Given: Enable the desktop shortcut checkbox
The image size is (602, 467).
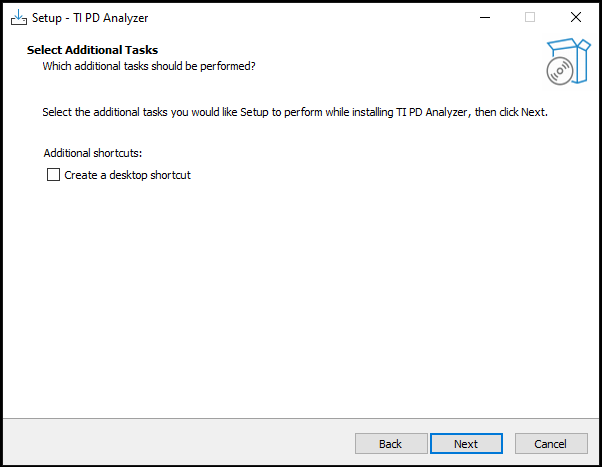Looking at the screenshot, I should (53, 175).
